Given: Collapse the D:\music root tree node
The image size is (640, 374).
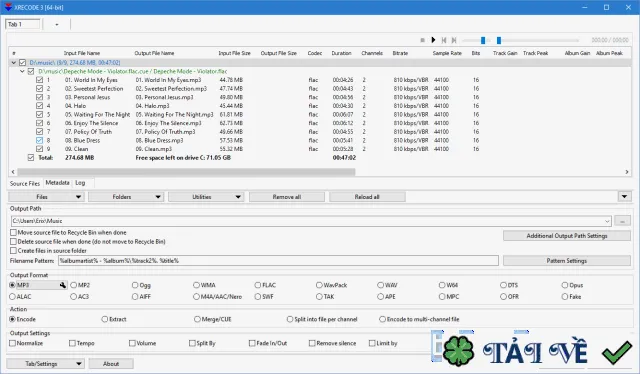Looking at the screenshot, I should coord(14,62).
